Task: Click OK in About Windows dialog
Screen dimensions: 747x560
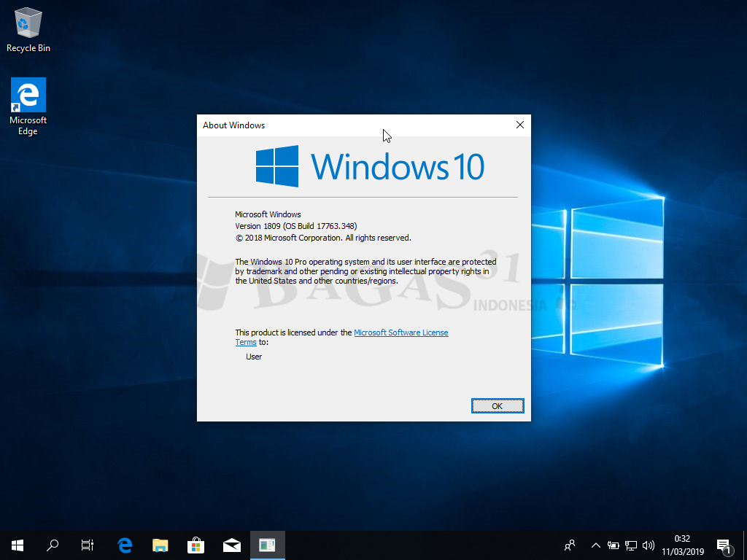Action: point(498,406)
